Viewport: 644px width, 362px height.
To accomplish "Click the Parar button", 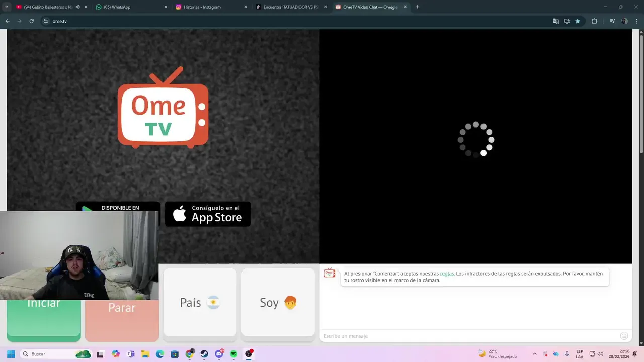I will [x=122, y=320].
